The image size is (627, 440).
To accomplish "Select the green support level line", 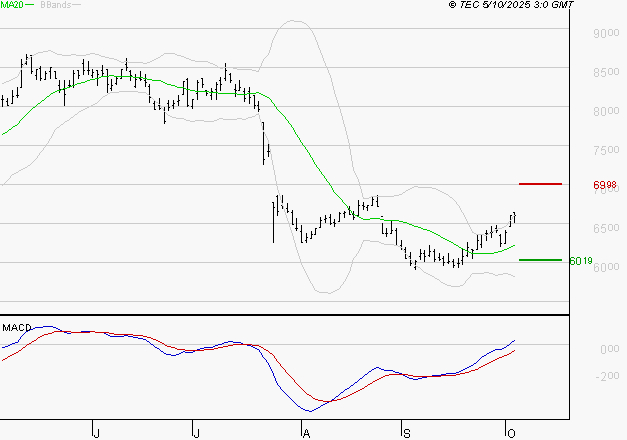I will point(540,260).
